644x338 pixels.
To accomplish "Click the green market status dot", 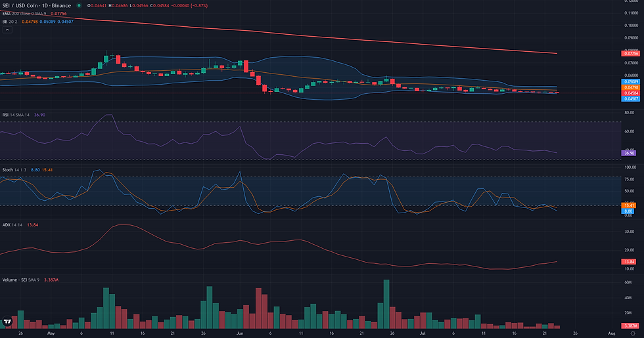I will point(79,6).
